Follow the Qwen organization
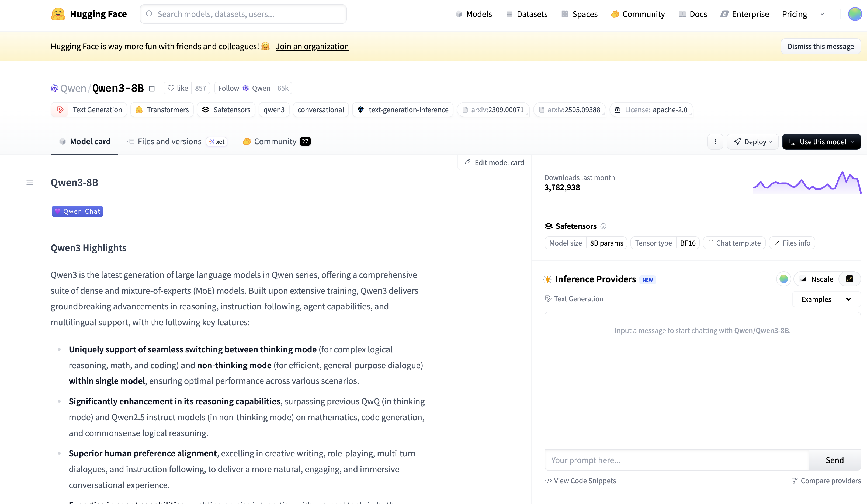Screen dimensions: 867x504 coord(244,88)
